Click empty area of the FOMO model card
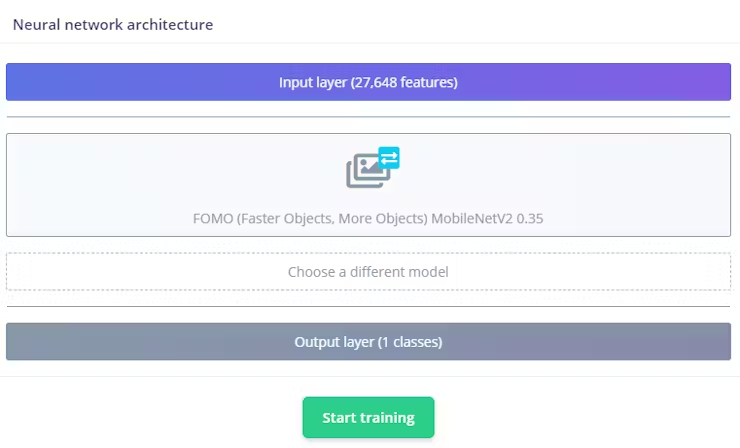The image size is (740, 448). pyautogui.click(x=142, y=179)
